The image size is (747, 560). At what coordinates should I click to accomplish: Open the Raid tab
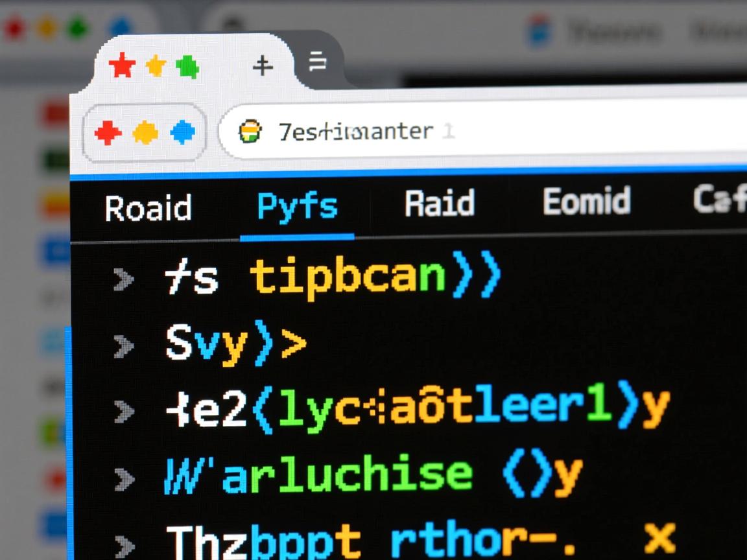pos(439,204)
